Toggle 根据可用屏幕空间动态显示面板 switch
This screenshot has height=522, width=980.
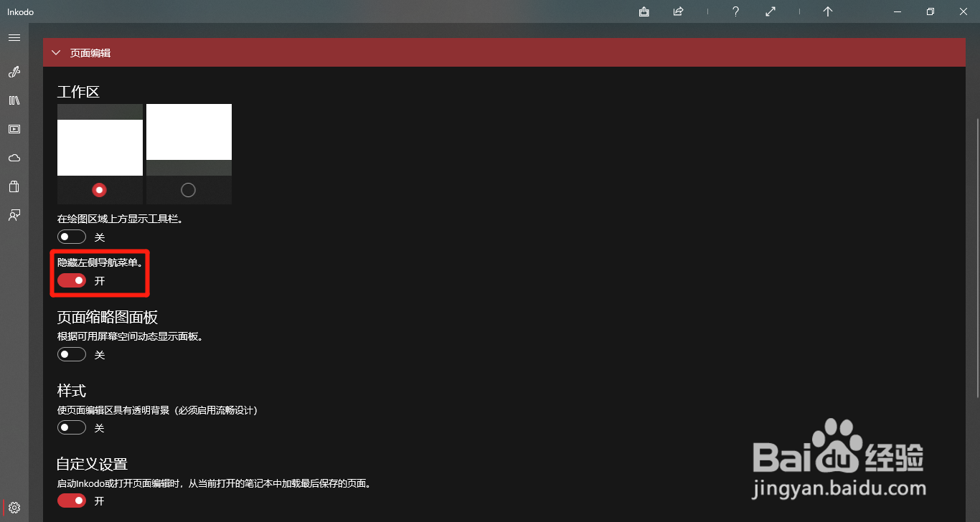pos(72,354)
